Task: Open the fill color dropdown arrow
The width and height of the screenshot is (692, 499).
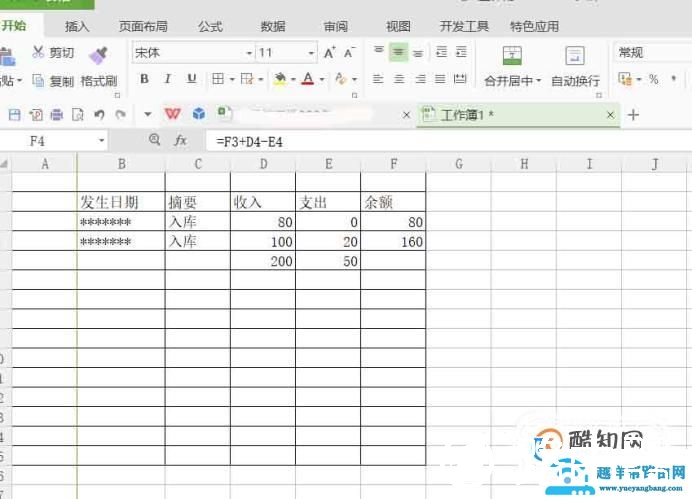Action: point(293,79)
